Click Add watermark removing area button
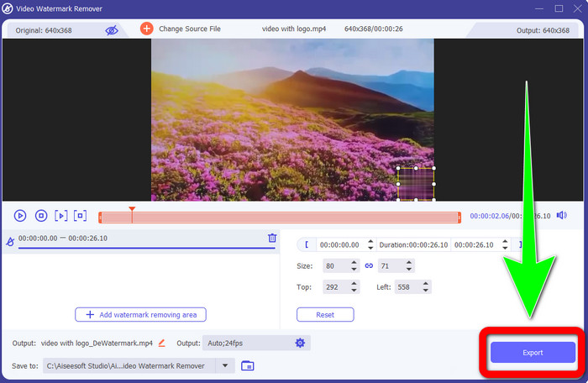The height and width of the screenshot is (383, 588). (x=140, y=315)
